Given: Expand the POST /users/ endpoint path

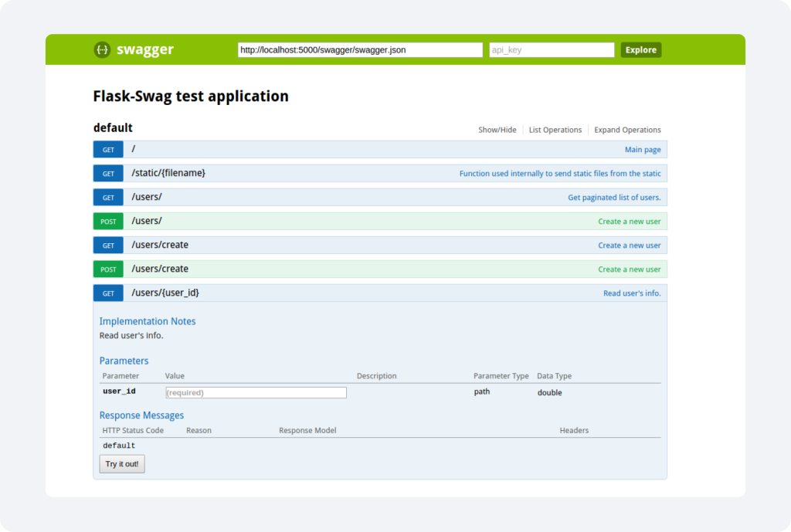Looking at the screenshot, I should coord(147,221).
